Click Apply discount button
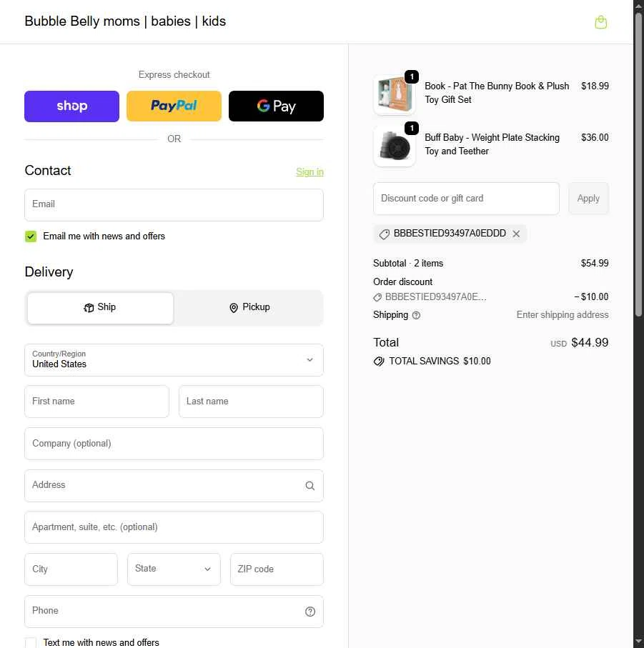Image resolution: width=644 pixels, height=648 pixels. pyautogui.click(x=588, y=199)
